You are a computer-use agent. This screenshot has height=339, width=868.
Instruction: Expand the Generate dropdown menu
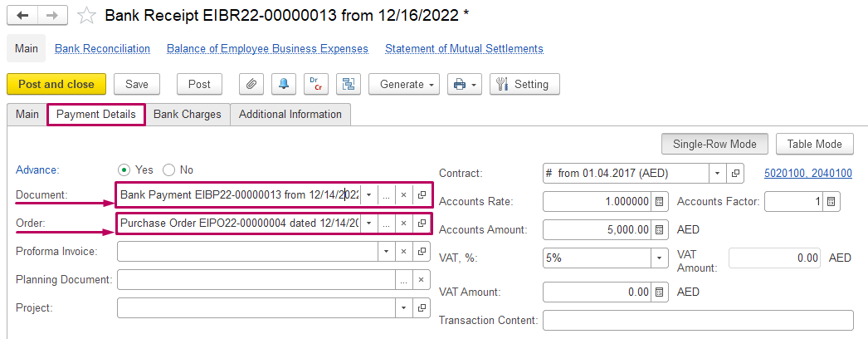[x=408, y=84]
